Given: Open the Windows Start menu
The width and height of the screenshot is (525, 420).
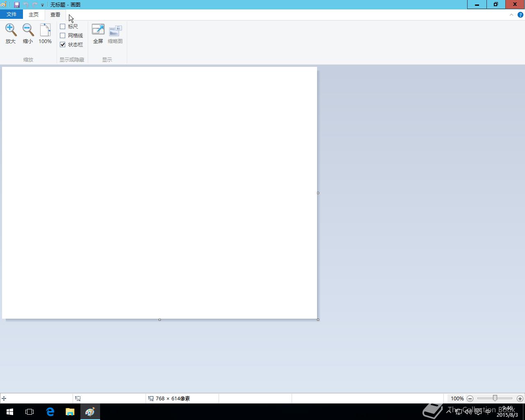Looking at the screenshot, I should (x=10, y=412).
